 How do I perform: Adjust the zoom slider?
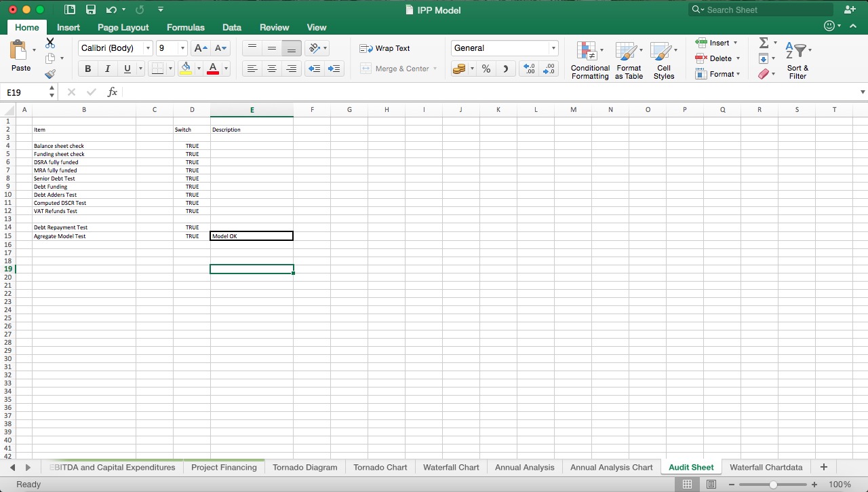[x=772, y=485]
